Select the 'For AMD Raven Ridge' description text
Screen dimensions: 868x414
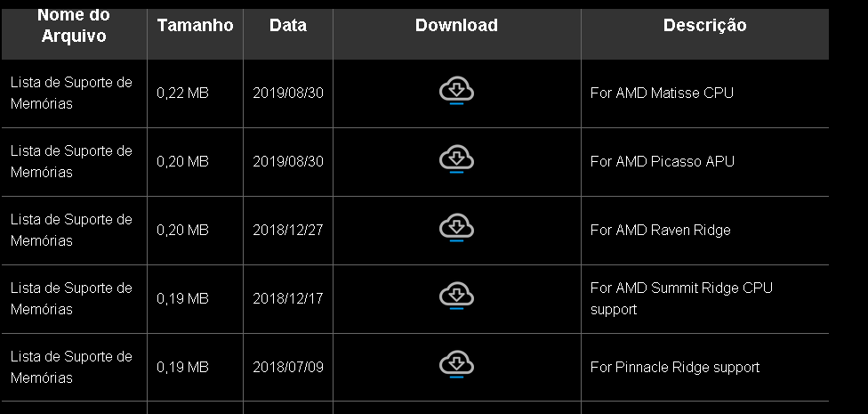click(x=661, y=230)
